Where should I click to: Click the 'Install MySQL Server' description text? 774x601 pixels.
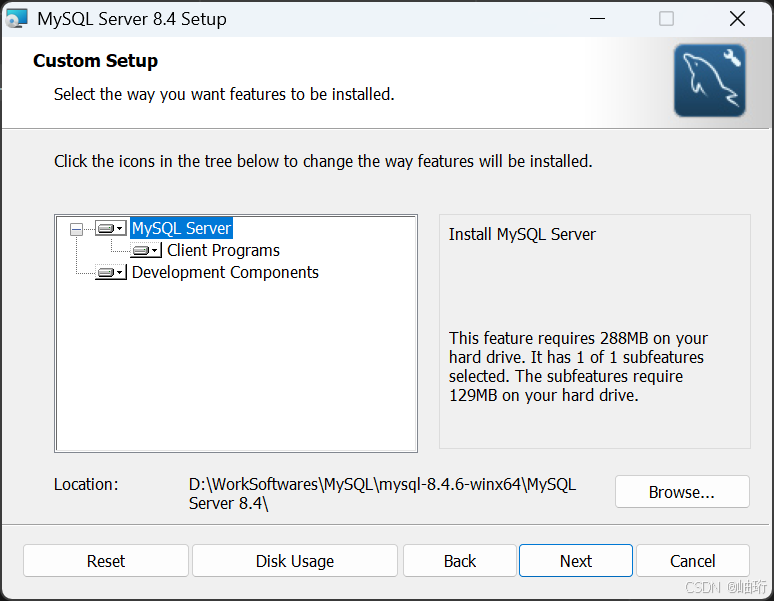coord(522,234)
